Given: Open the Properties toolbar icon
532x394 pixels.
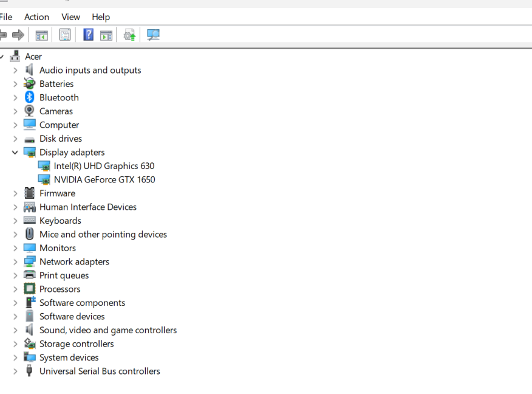Looking at the screenshot, I should 65,35.
